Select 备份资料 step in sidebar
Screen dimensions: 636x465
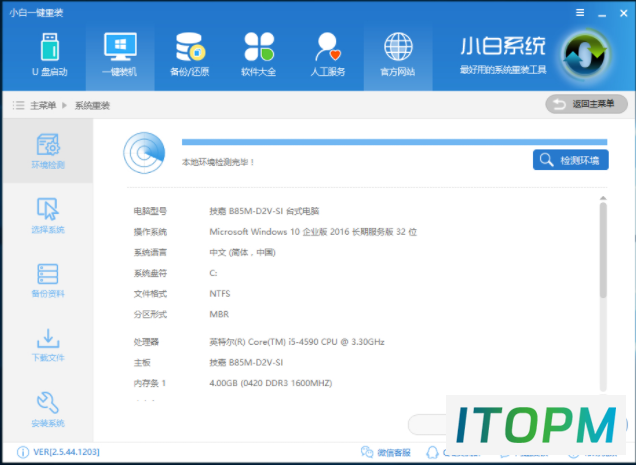(48, 280)
